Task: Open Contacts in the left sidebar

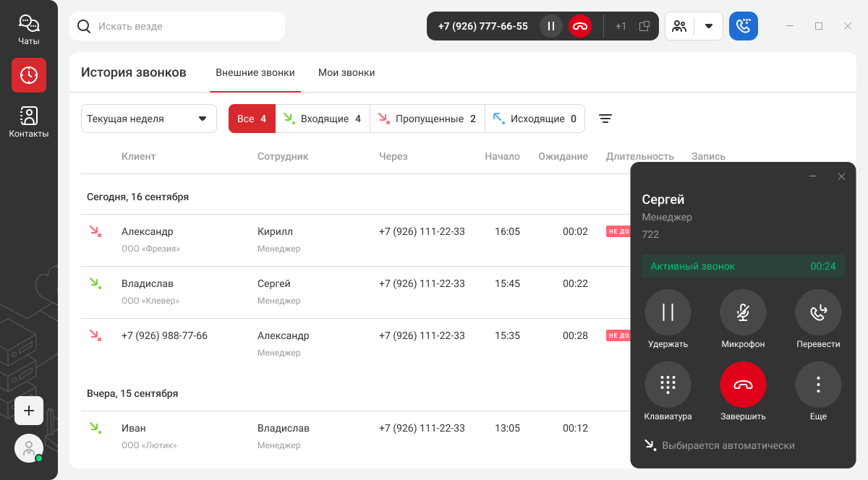Action: [29, 121]
